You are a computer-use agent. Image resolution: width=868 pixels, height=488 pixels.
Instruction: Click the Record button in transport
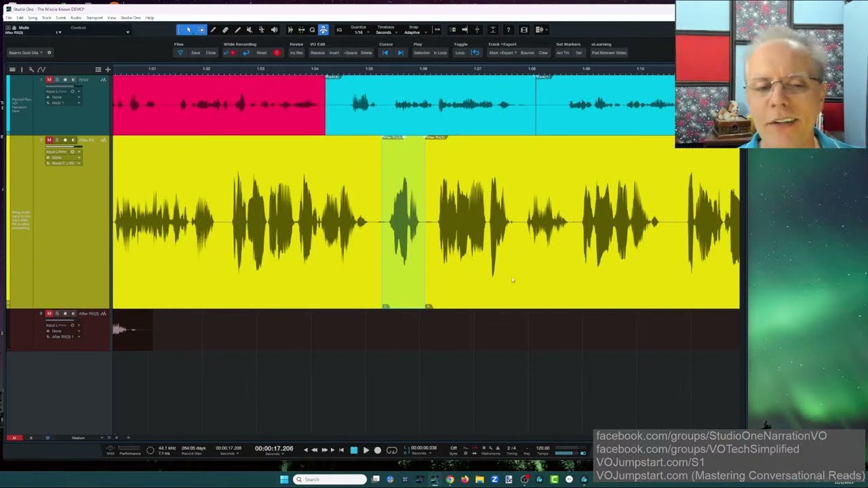pyautogui.click(x=378, y=450)
